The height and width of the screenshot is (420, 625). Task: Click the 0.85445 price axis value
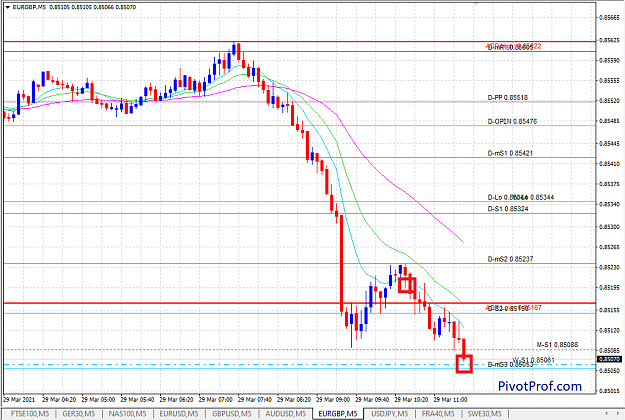[x=609, y=144]
